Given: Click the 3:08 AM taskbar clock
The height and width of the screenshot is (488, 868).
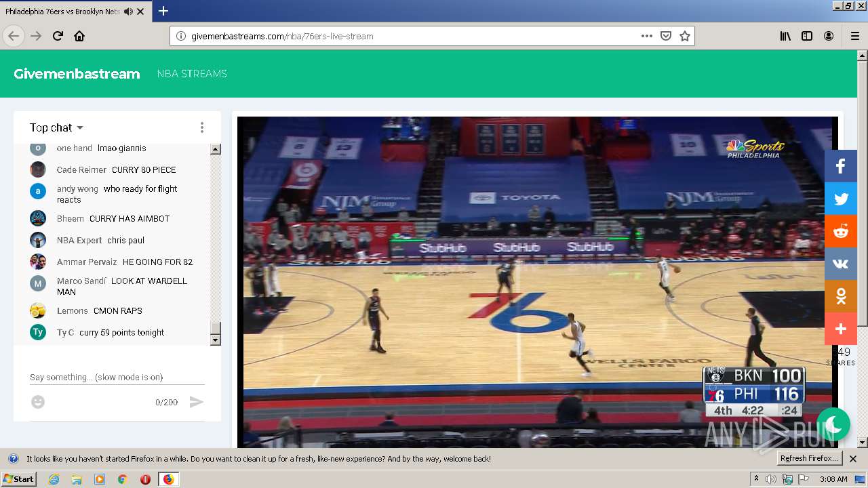Looking at the screenshot, I should (x=833, y=479).
